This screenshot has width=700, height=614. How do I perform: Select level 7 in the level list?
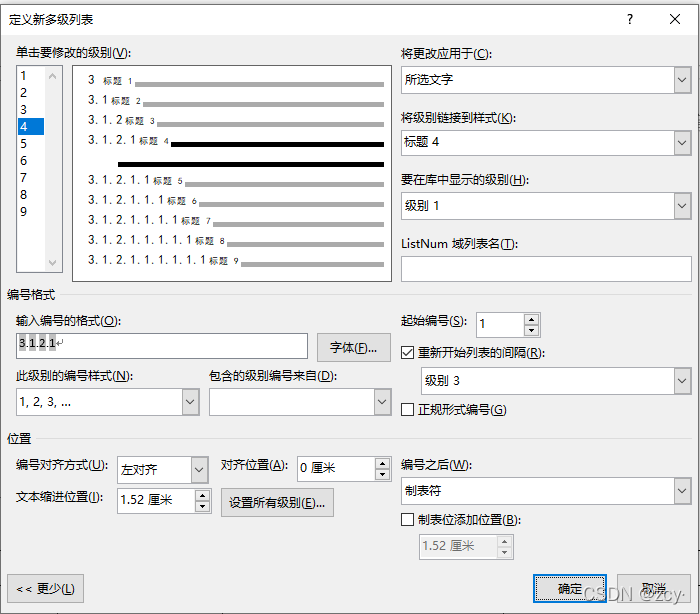click(x=30, y=177)
